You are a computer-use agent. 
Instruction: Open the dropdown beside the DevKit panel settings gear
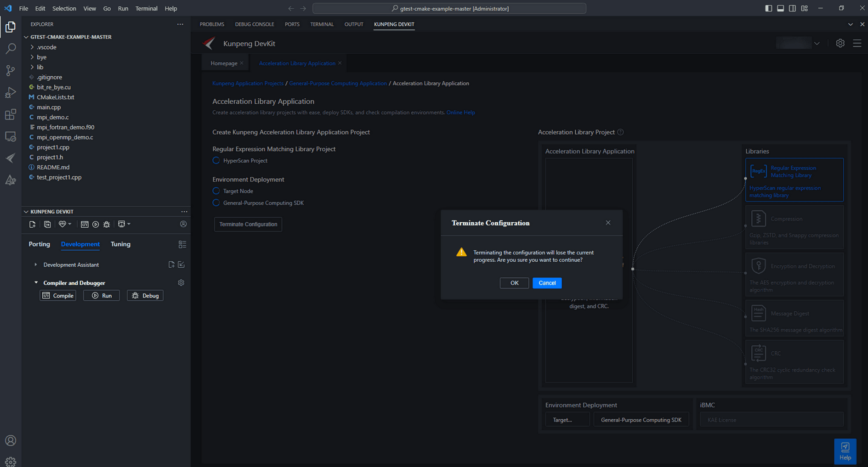pyautogui.click(x=817, y=43)
